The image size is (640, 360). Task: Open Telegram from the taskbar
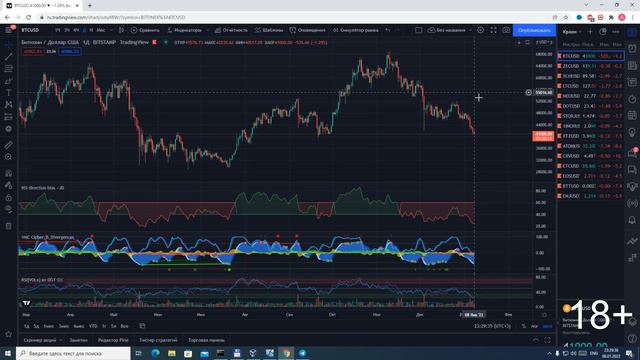302,353
